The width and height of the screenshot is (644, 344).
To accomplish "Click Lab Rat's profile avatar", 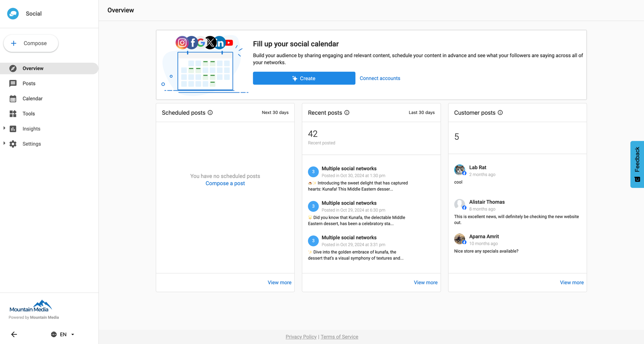I will point(460,170).
